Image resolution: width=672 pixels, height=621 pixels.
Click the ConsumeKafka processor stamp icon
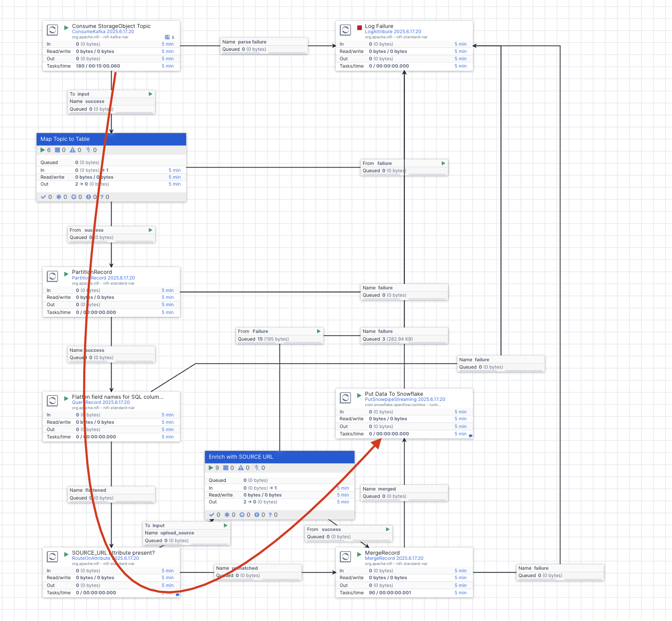pos(52,30)
